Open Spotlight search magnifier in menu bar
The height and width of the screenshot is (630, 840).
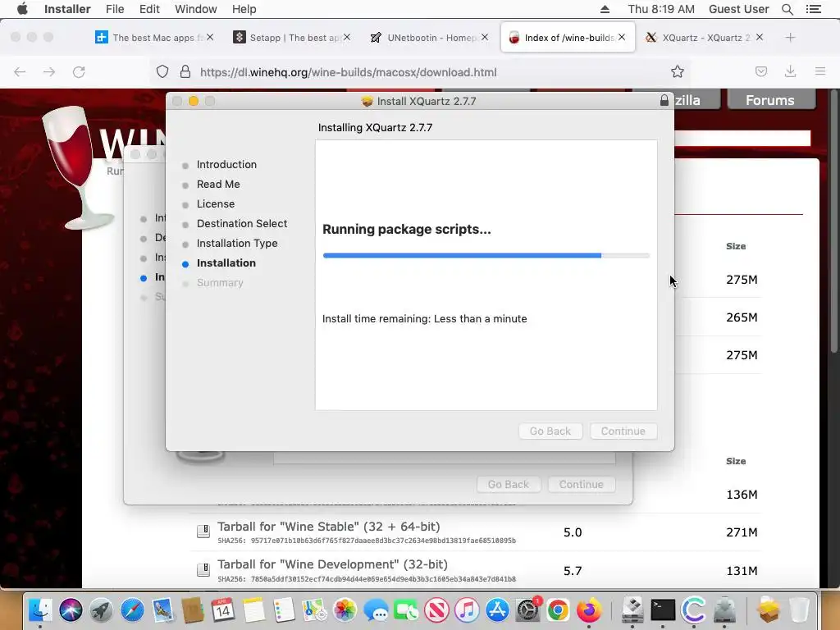[787, 9]
